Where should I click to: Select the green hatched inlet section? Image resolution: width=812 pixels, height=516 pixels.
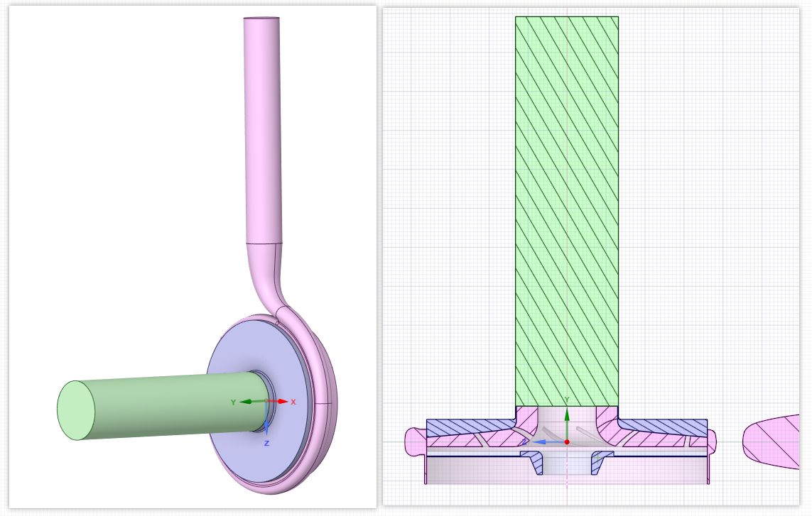pyautogui.click(x=566, y=213)
